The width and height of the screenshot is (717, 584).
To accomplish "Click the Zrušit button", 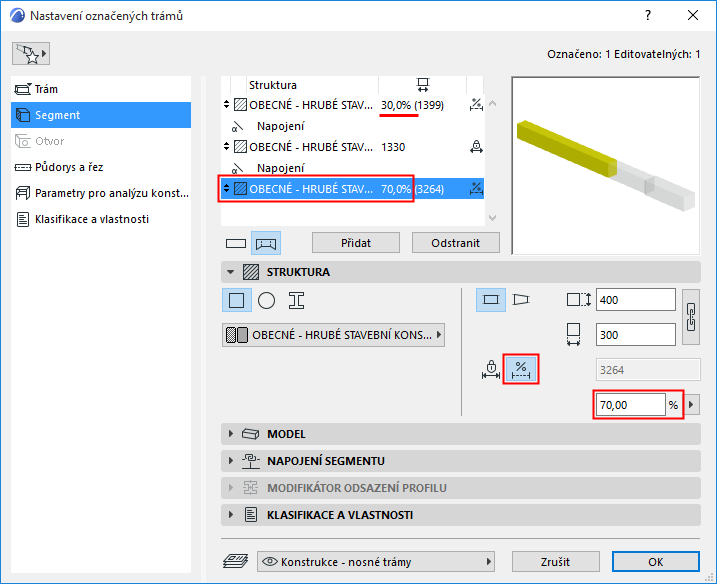I will click(x=556, y=562).
